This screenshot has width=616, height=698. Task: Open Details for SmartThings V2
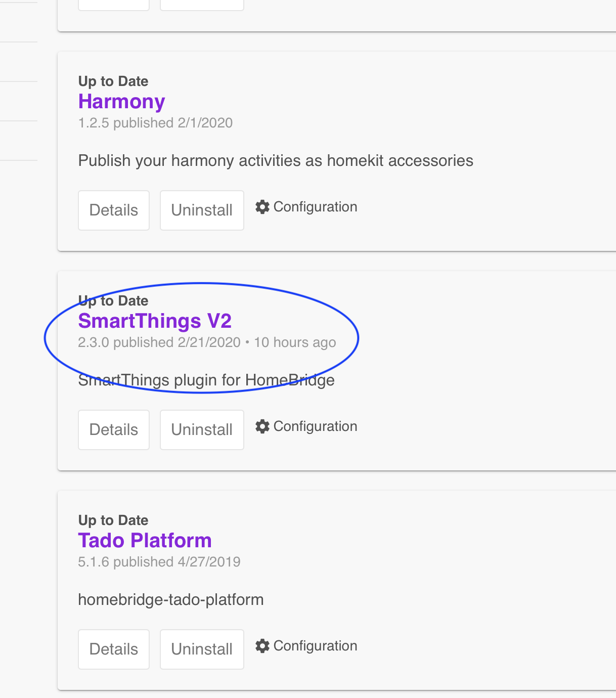[113, 430]
